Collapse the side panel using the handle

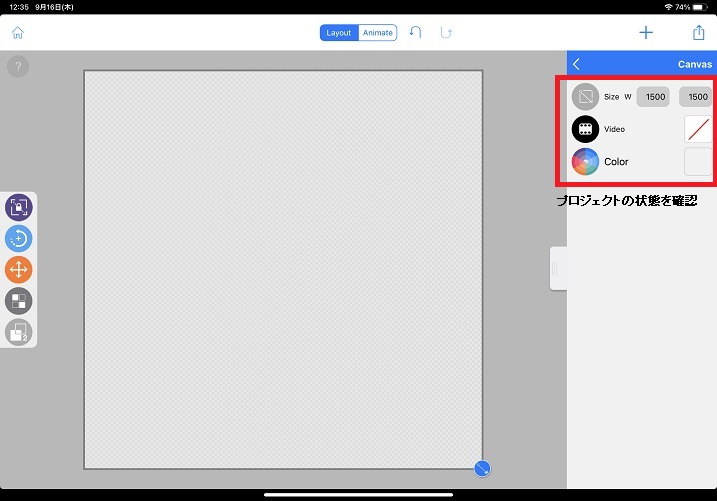(558, 268)
